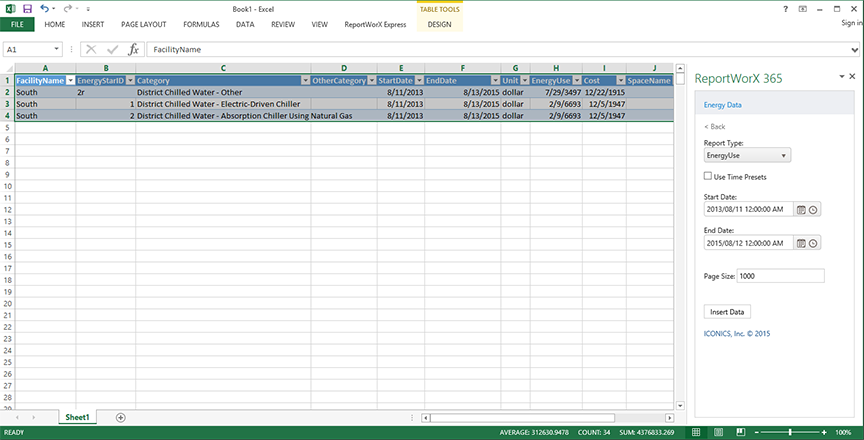Go back using the Back link

point(715,127)
